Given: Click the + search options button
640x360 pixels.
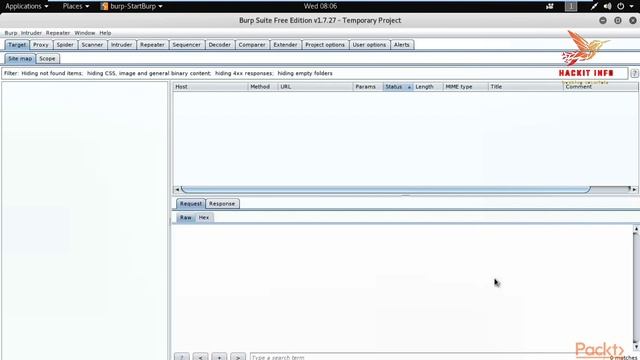Looking at the screenshot, I should (x=219, y=357).
